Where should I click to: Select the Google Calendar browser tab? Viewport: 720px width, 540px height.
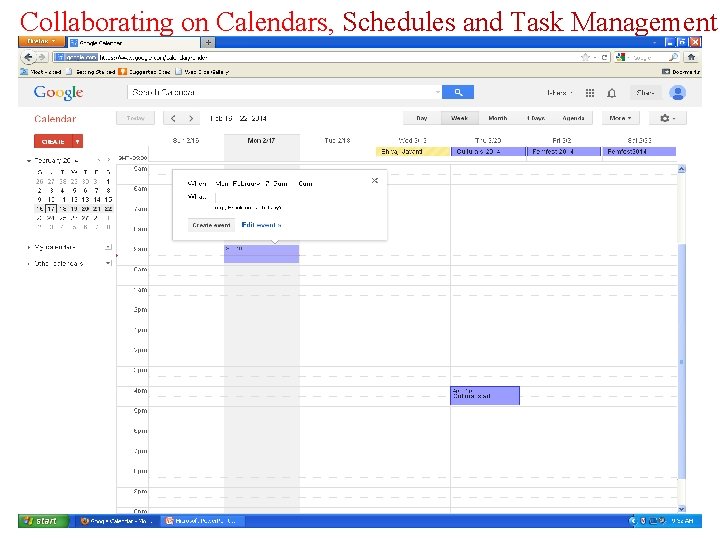point(135,43)
